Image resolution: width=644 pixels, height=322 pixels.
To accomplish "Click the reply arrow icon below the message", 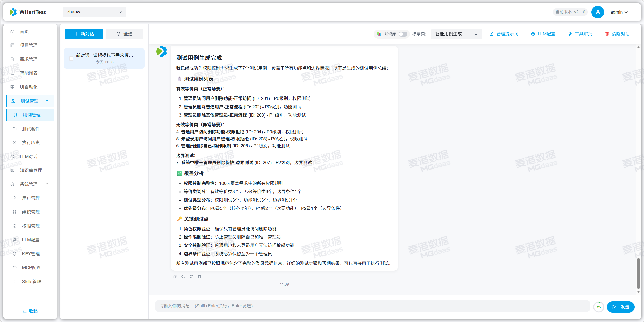I will coord(183,276).
